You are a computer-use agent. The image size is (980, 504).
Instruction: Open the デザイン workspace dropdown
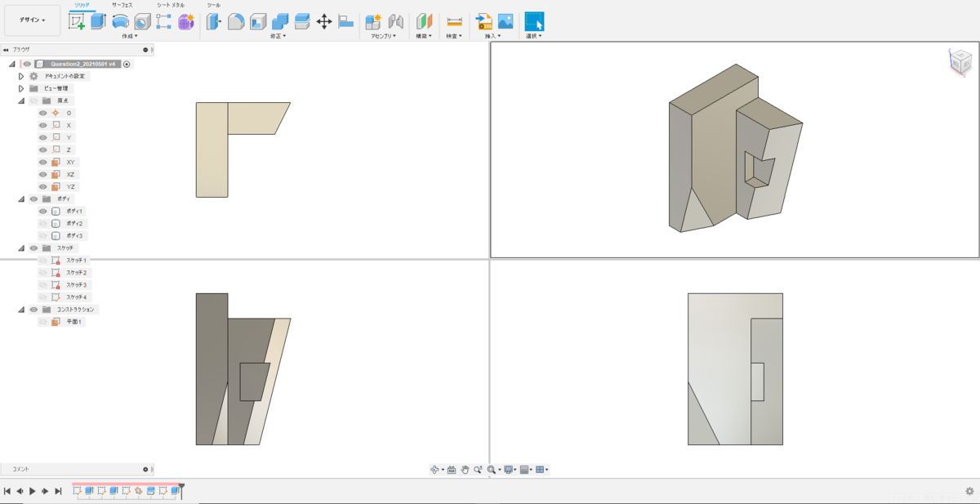[33, 20]
